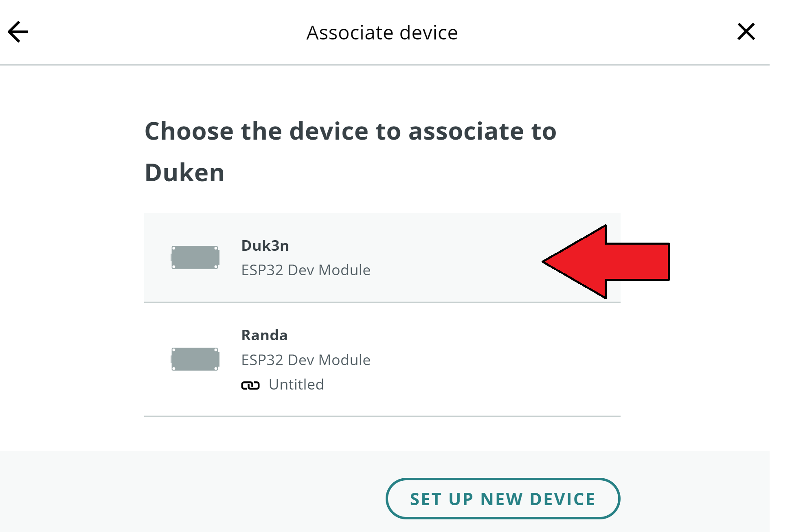Select the Randa device name
The width and height of the screenshot is (792, 532).
coord(264,335)
